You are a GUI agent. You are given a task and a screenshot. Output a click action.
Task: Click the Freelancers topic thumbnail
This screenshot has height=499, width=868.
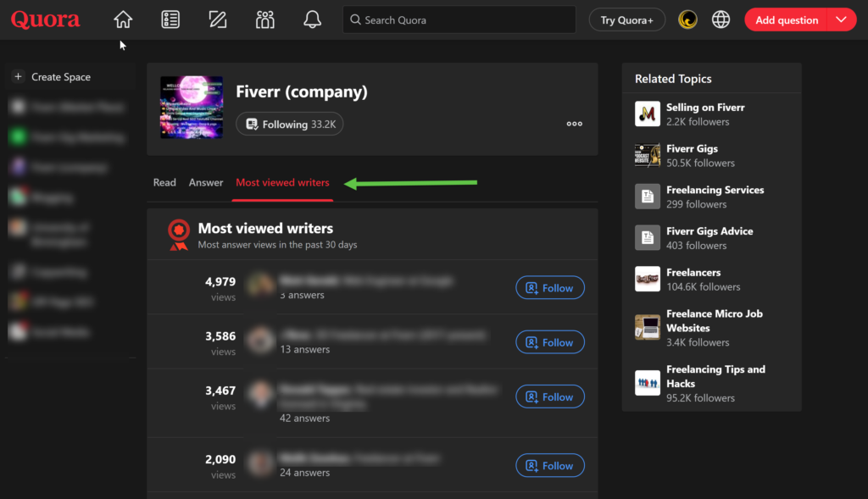coord(647,279)
